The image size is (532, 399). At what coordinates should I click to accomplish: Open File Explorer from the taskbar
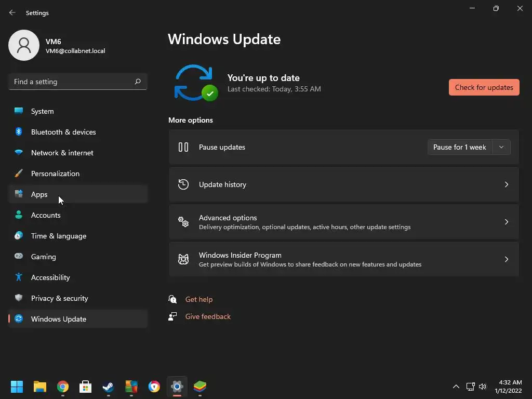point(39,387)
